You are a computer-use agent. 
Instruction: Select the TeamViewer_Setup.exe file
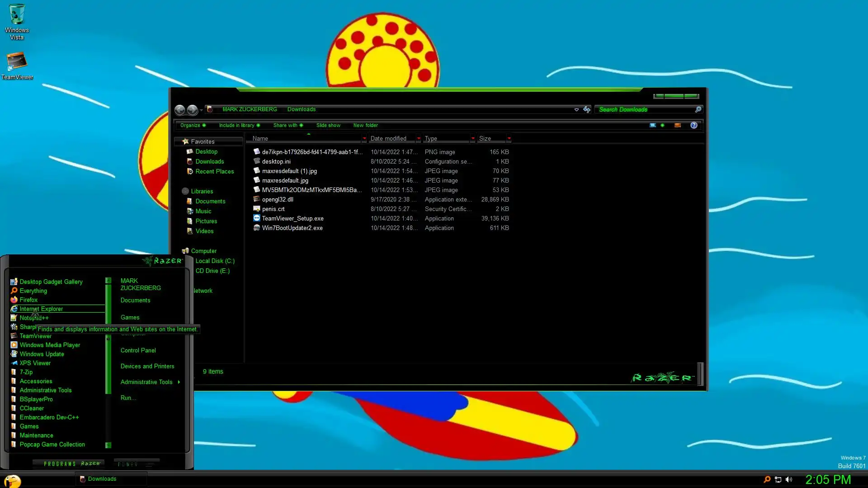tap(292, 218)
